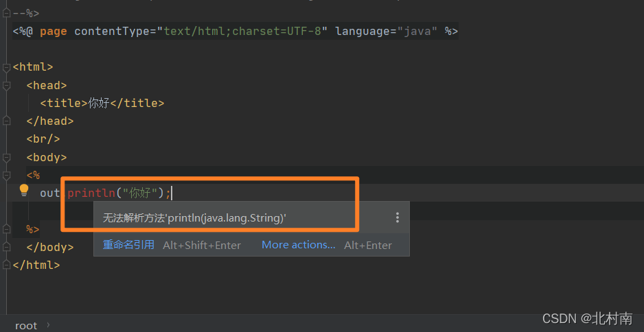Click the 重命名引用 quick-fix link
The width and height of the screenshot is (644, 332).
pos(128,245)
